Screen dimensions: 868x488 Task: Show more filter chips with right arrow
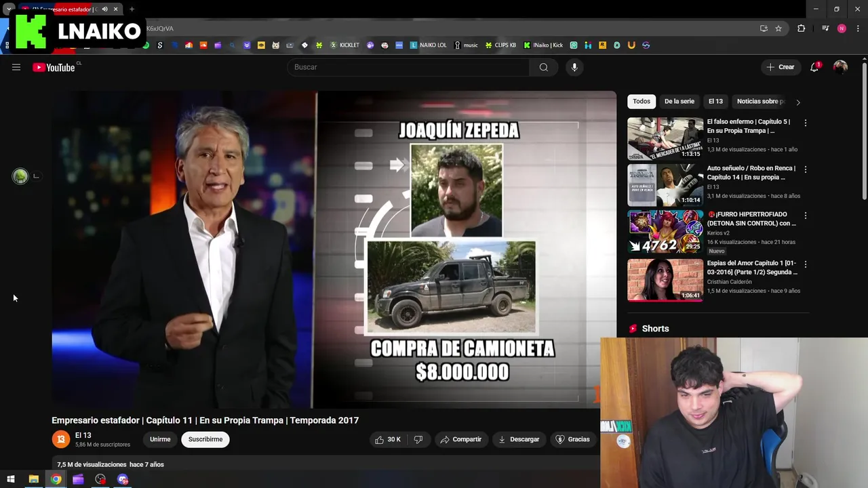[x=798, y=102]
